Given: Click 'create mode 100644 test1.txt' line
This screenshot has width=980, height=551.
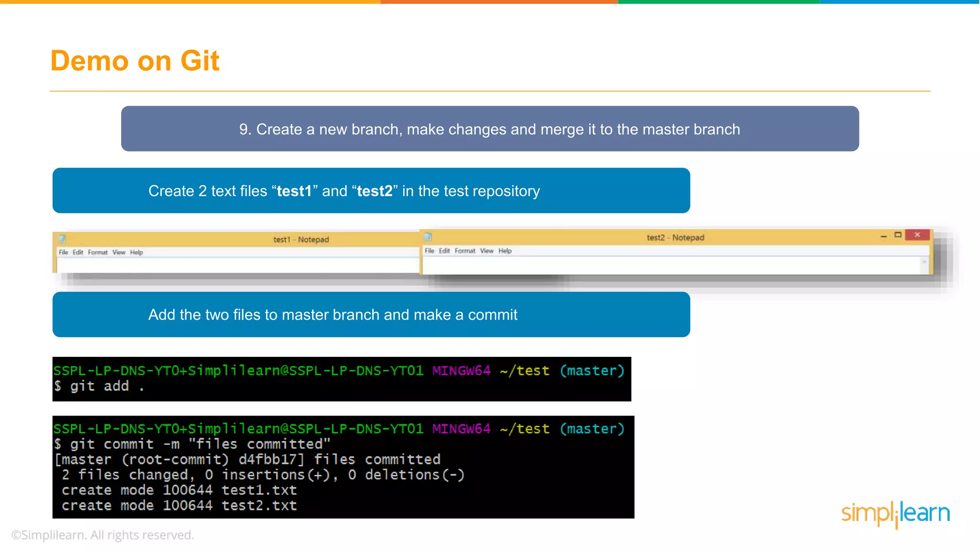Looking at the screenshot, I should (179, 490).
